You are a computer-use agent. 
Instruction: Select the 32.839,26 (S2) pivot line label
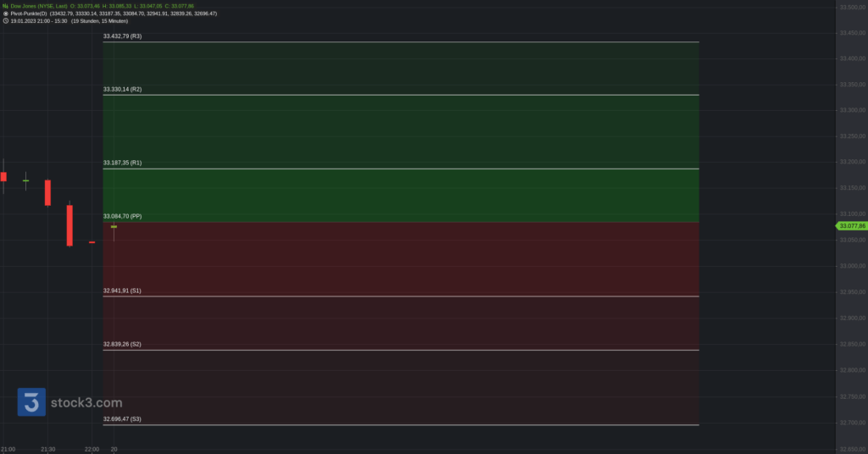click(x=122, y=344)
